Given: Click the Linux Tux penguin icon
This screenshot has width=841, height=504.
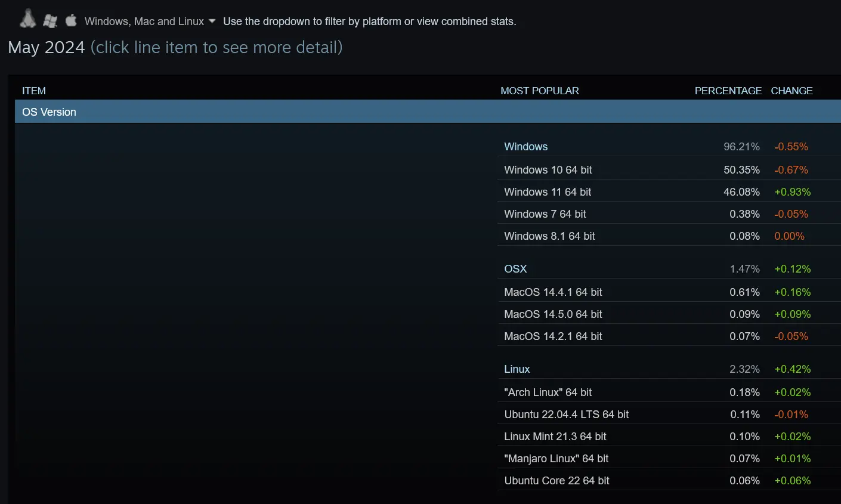Looking at the screenshot, I should 27,20.
